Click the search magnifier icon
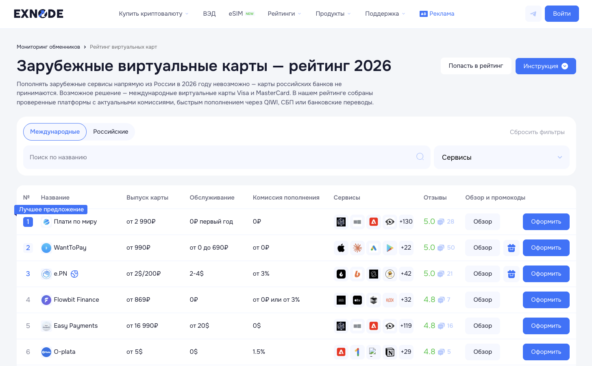 click(420, 157)
